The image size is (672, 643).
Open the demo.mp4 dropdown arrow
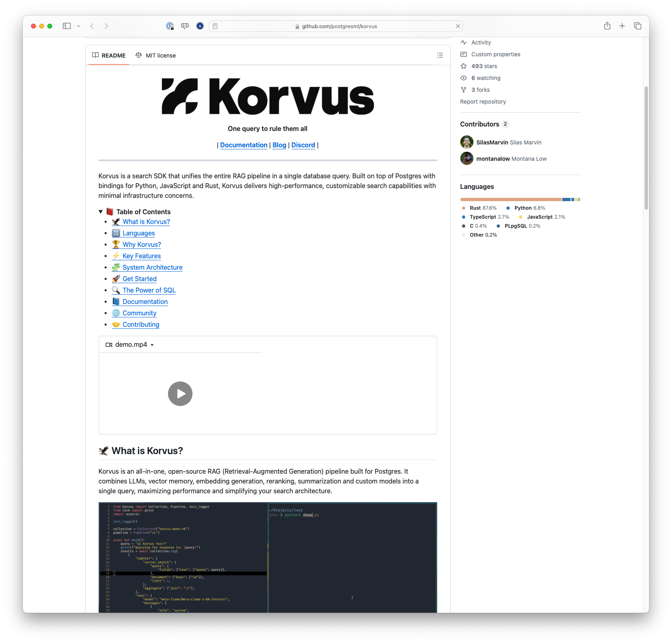(x=153, y=345)
